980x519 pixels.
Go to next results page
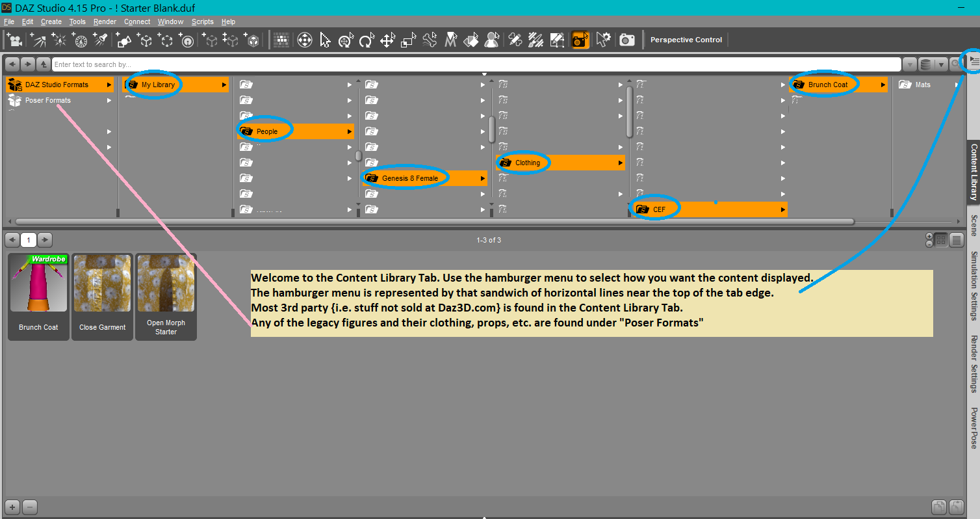coord(45,240)
